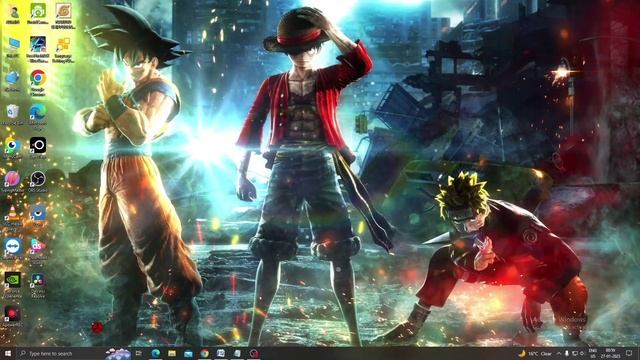Open the weather widget showing Clear

(x=535, y=353)
